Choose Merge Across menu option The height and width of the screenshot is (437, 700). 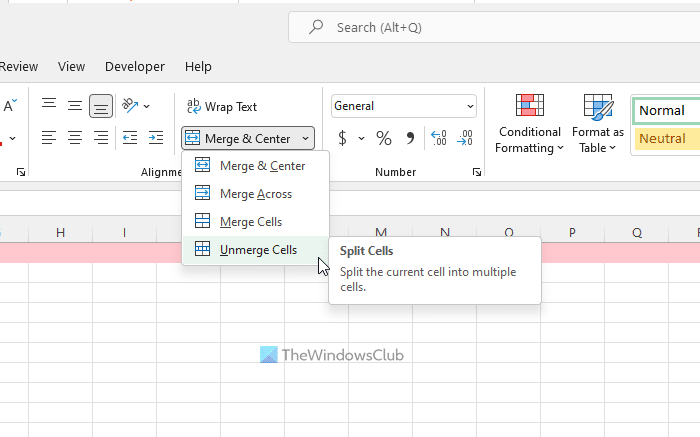255,194
